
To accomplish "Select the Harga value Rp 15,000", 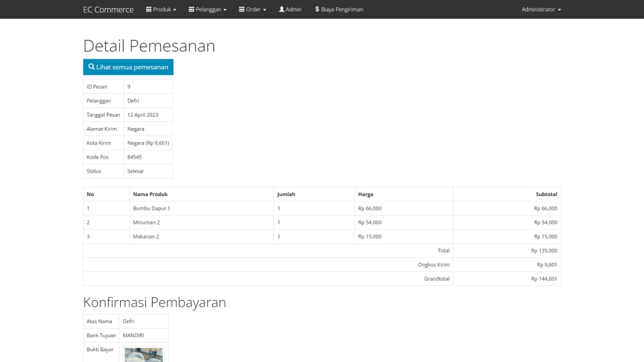I will tap(369, 236).
